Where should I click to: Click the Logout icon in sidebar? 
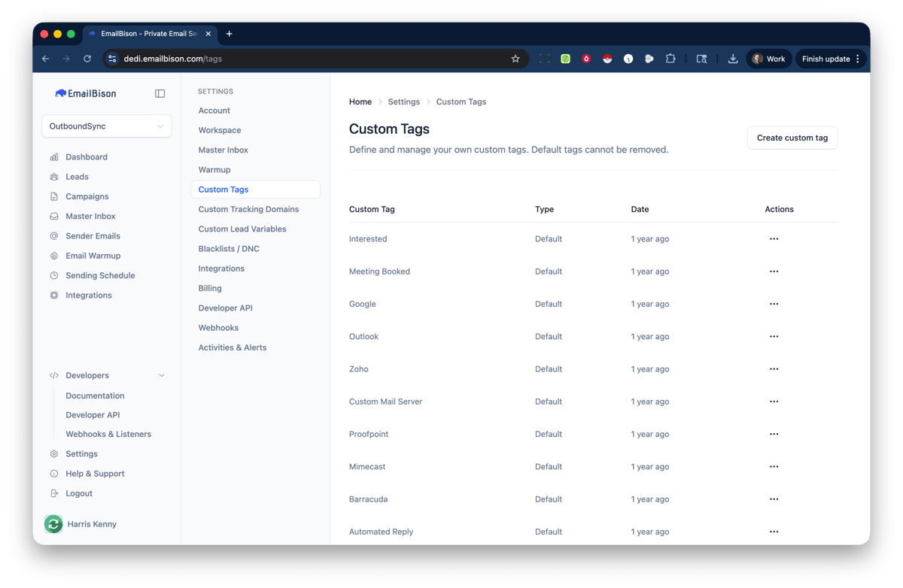coord(54,493)
